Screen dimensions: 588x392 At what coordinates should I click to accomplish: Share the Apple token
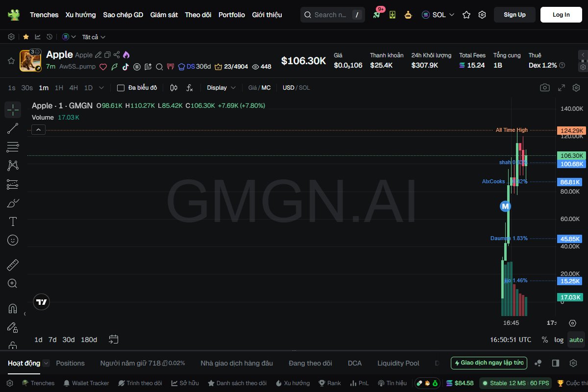[x=117, y=55]
